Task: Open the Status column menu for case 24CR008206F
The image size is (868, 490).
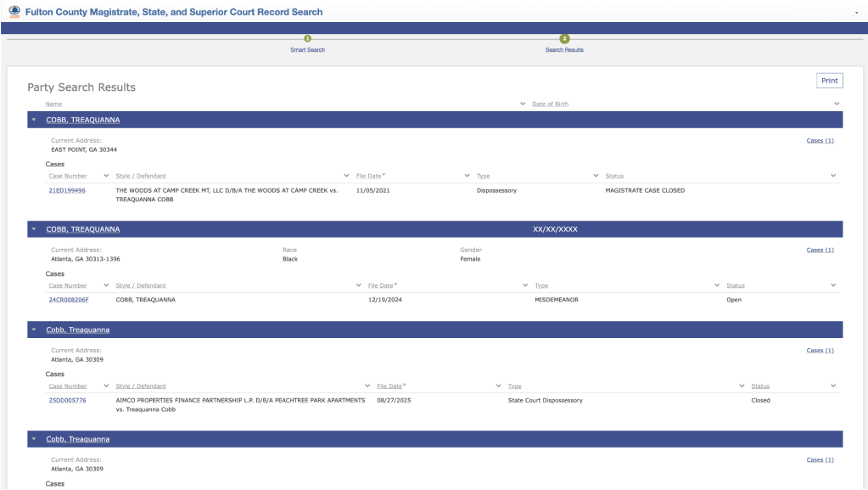Action: 833,285
